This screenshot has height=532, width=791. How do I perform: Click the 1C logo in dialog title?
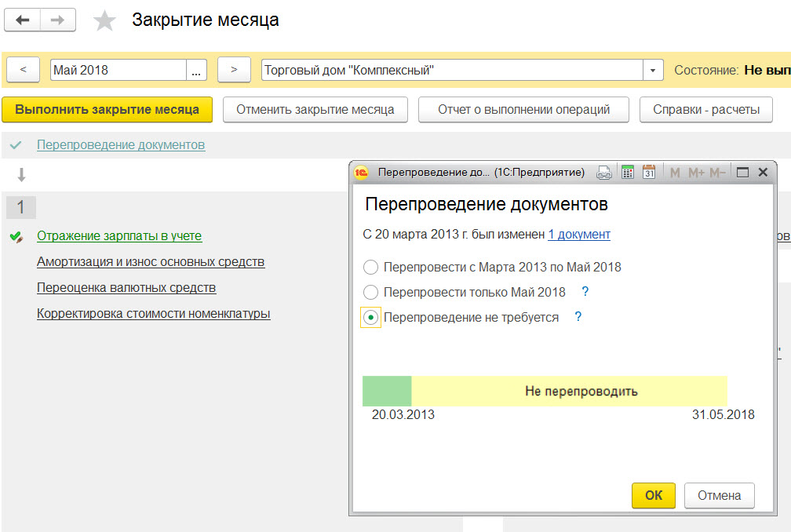click(x=361, y=173)
